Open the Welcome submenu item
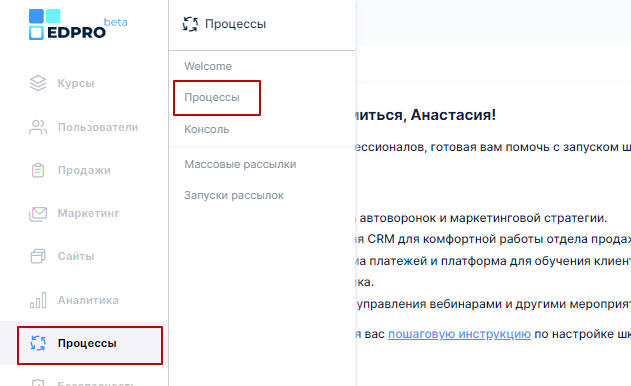Viewport: 631px width, 386px height. pyautogui.click(x=208, y=66)
